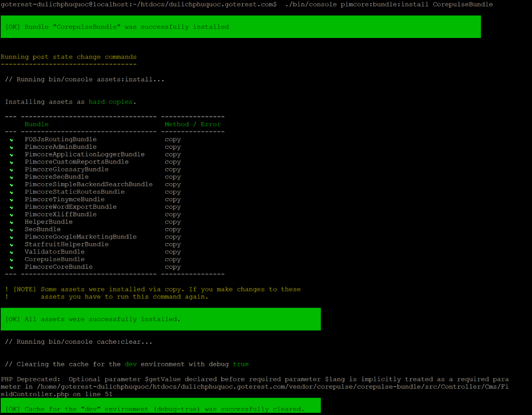Image resolution: width=532 pixels, height=415 pixels.
Task: Select the checkmark next to PimcoreApplicationLoggerBundle
Action: [x=12, y=155]
